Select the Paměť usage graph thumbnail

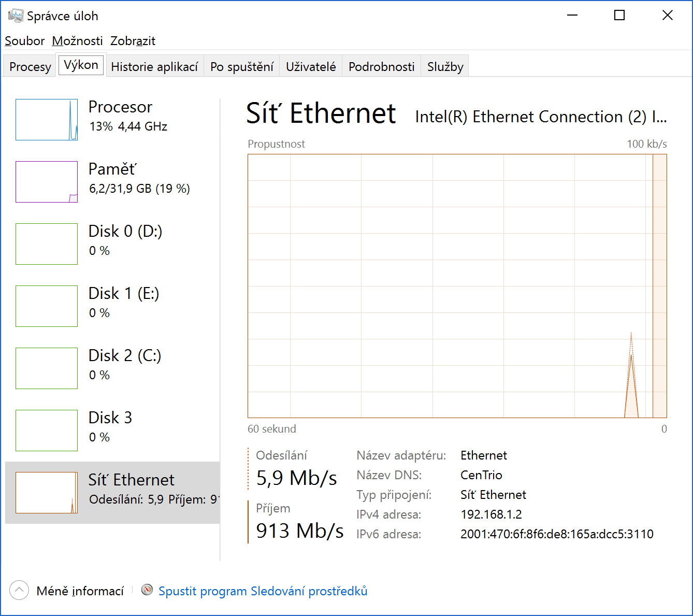[x=47, y=182]
